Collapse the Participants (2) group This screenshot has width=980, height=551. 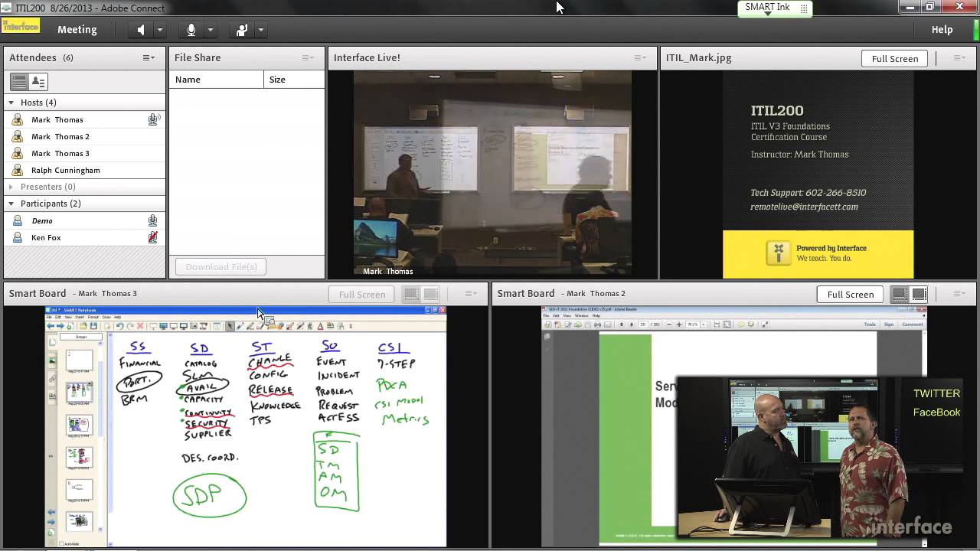(x=11, y=204)
